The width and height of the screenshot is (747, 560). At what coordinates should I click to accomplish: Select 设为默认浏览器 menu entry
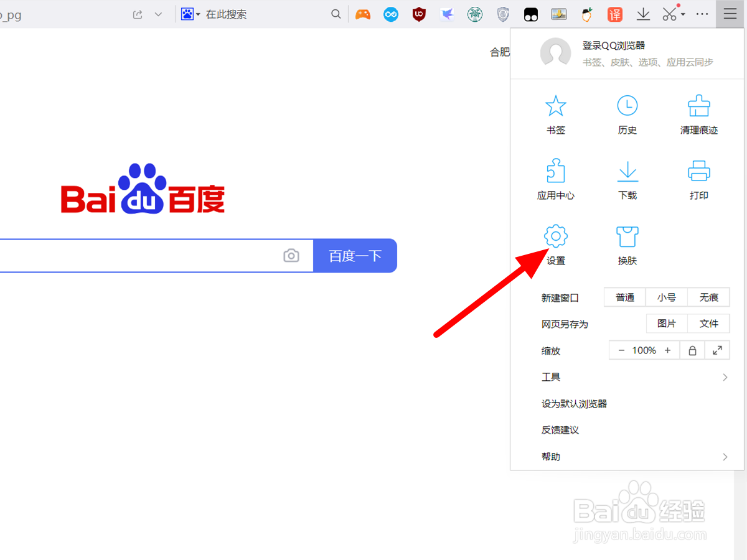coord(574,404)
